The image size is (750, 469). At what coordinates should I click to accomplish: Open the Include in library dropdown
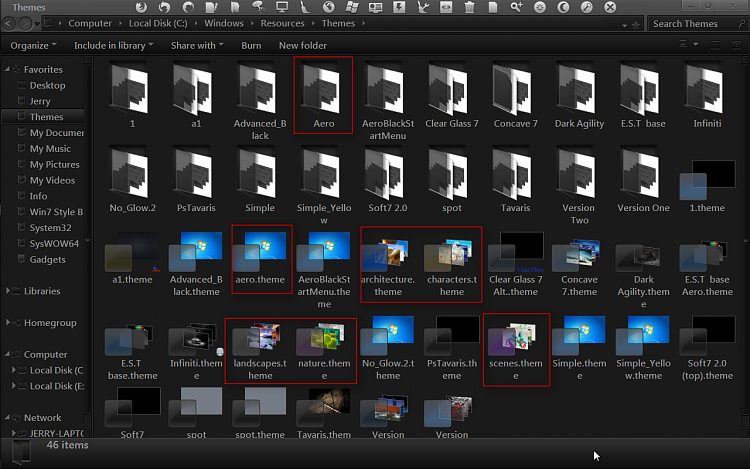click(113, 45)
